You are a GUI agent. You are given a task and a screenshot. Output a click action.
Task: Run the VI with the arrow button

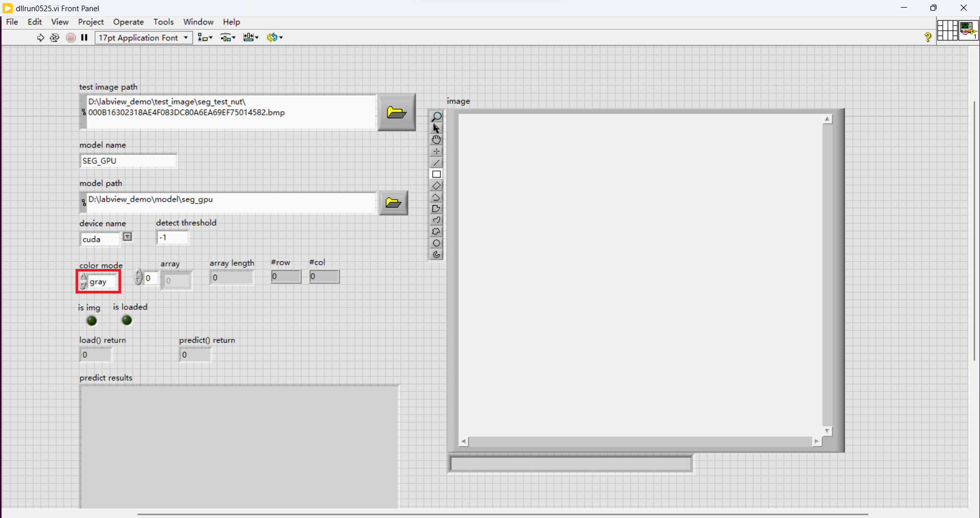tap(40, 37)
